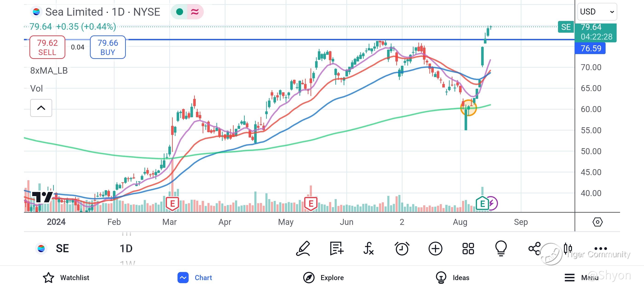This screenshot has width=644, height=290.
Task: Toggle the pink approximate data indicator
Action: [x=195, y=12]
